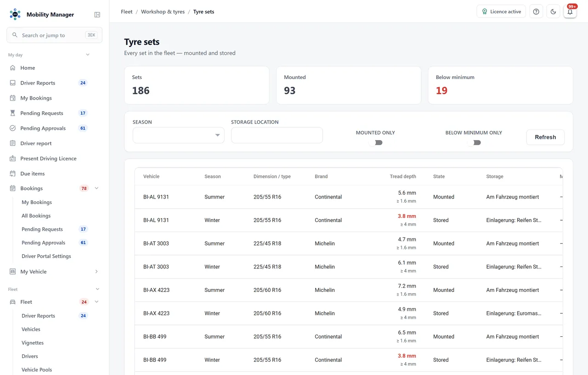Collapse the My day section
The image size is (588, 375).
[x=88, y=55]
